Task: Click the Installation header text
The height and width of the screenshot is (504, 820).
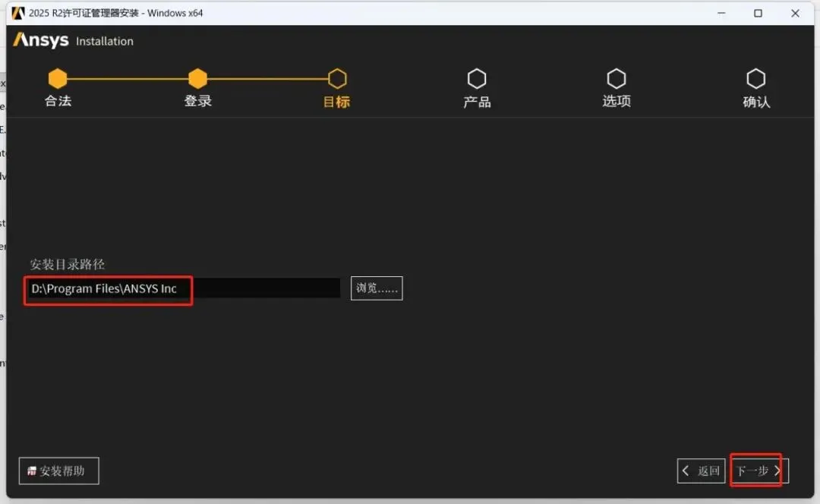Action: click(x=105, y=41)
